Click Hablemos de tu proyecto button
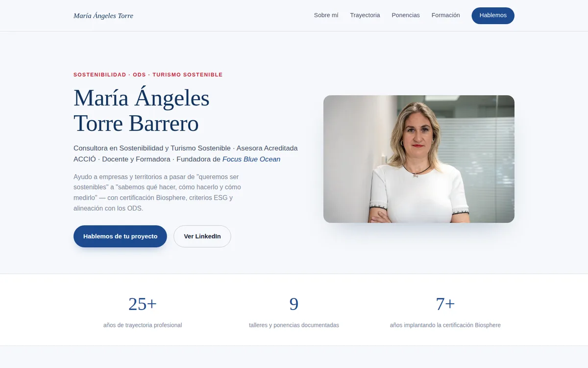This screenshot has height=368, width=588. point(120,237)
